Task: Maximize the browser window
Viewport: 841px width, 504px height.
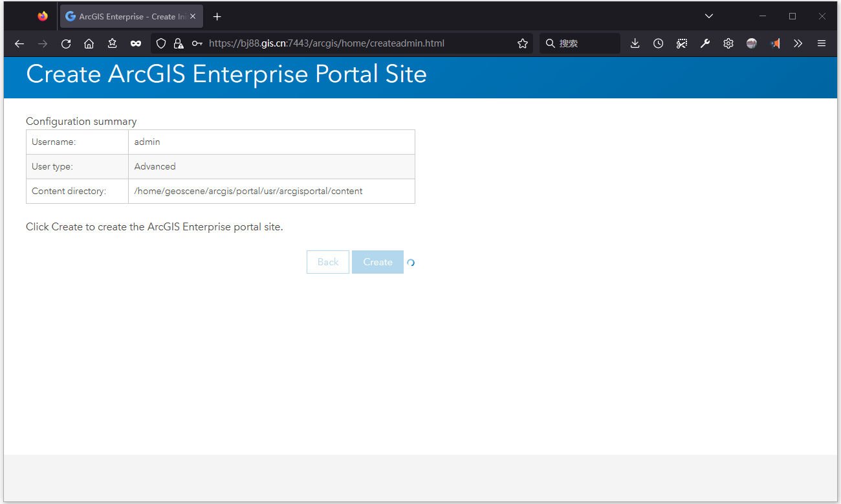Action: [x=792, y=16]
